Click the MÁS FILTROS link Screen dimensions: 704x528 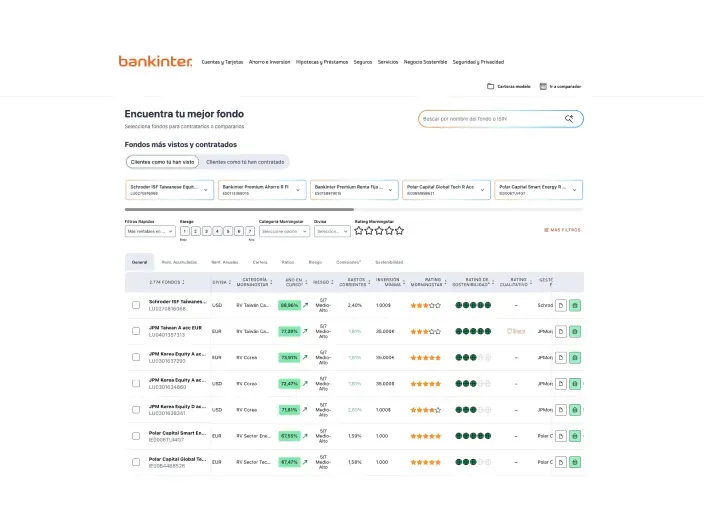[562, 230]
